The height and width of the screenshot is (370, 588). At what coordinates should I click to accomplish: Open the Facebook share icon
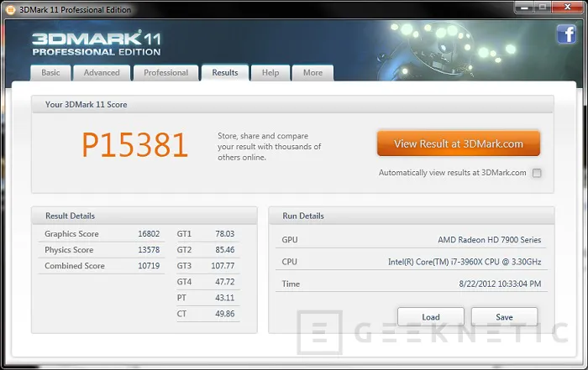click(x=566, y=34)
